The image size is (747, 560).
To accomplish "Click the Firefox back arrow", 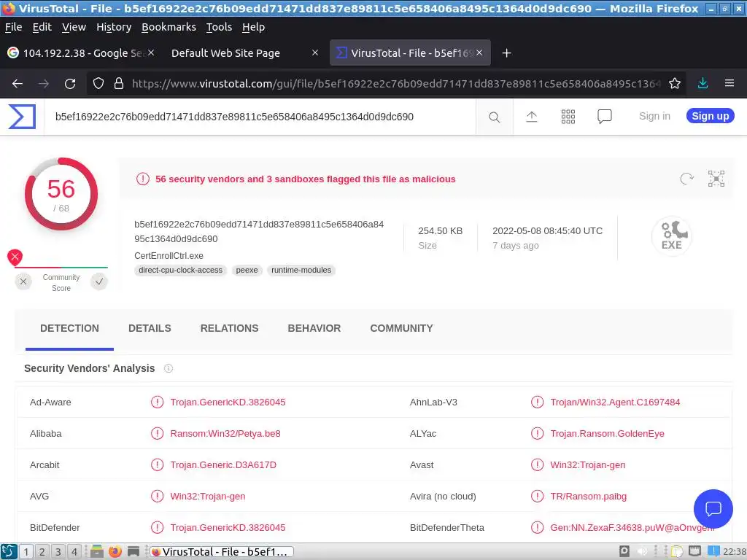I will pyautogui.click(x=18, y=83).
